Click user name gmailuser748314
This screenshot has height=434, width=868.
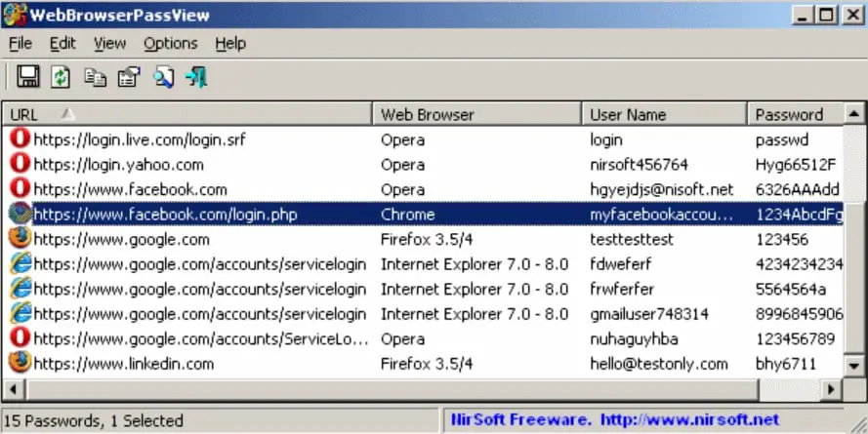coord(648,313)
